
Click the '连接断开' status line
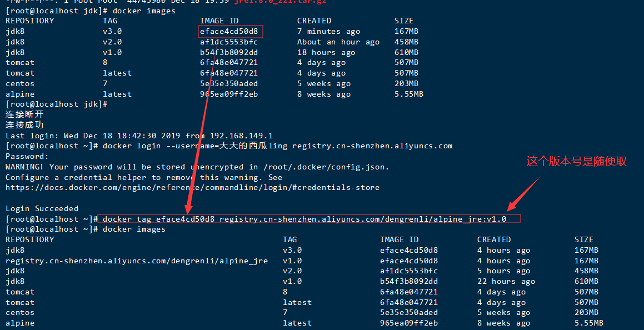[x=24, y=114]
